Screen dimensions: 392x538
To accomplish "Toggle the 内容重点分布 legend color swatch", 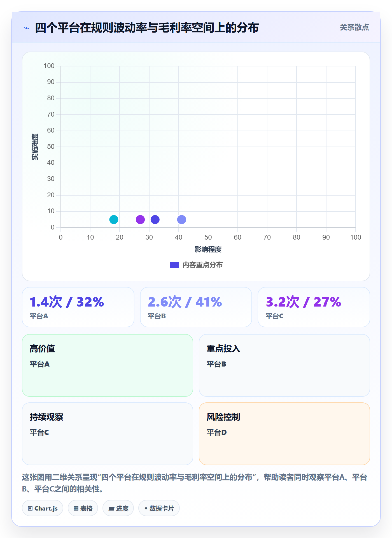I will (x=174, y=265).
